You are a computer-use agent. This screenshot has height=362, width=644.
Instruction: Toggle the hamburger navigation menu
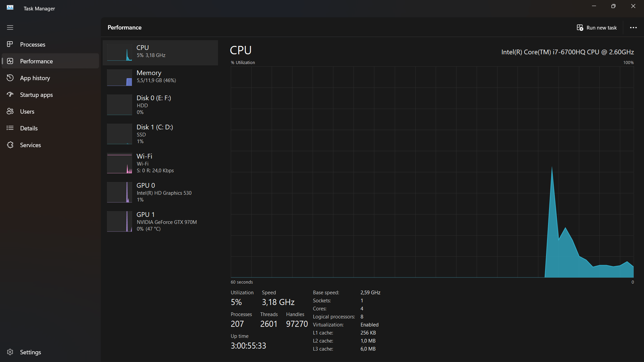pyautogui.click(x=10, y=27)
